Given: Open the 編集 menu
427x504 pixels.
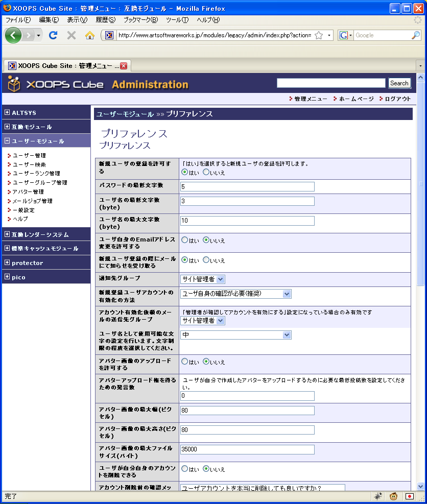Looking at the screenshot, I should [x=49, y=20].
